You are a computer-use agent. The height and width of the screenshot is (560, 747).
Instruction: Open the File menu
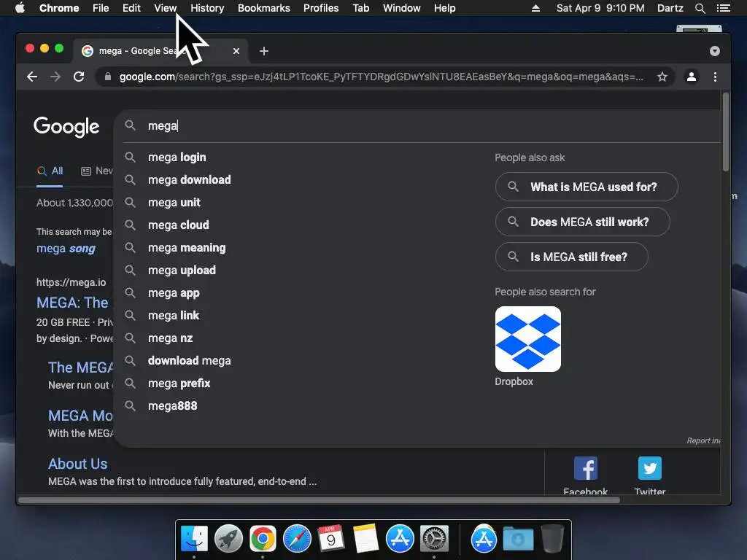click(101, 8)
